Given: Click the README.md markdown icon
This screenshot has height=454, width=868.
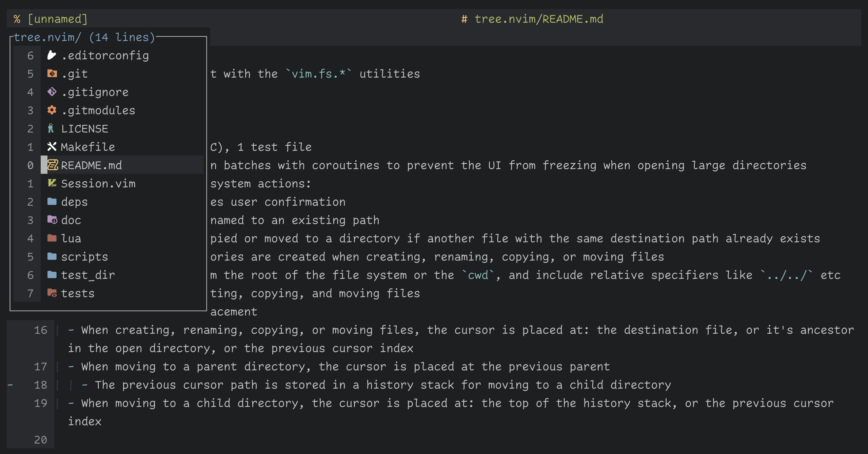Looking at the screenshot, I should tap(53, 165).
